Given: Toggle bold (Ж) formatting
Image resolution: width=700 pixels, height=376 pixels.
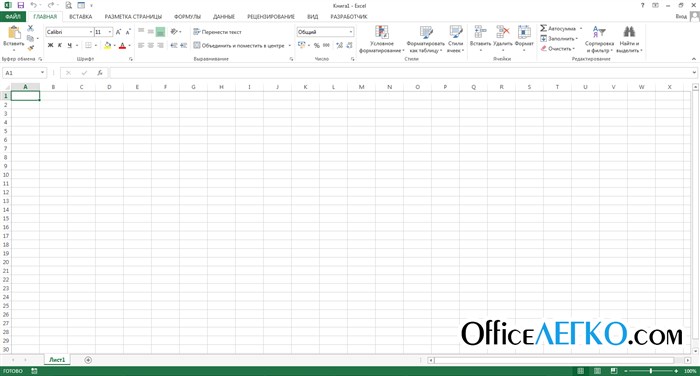Looking at the screenshot, I should click(x=50, y=45).
